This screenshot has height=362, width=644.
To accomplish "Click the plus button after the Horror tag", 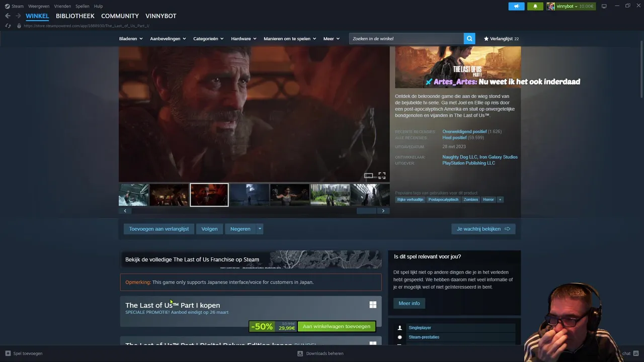I will (x=500, y=200).
